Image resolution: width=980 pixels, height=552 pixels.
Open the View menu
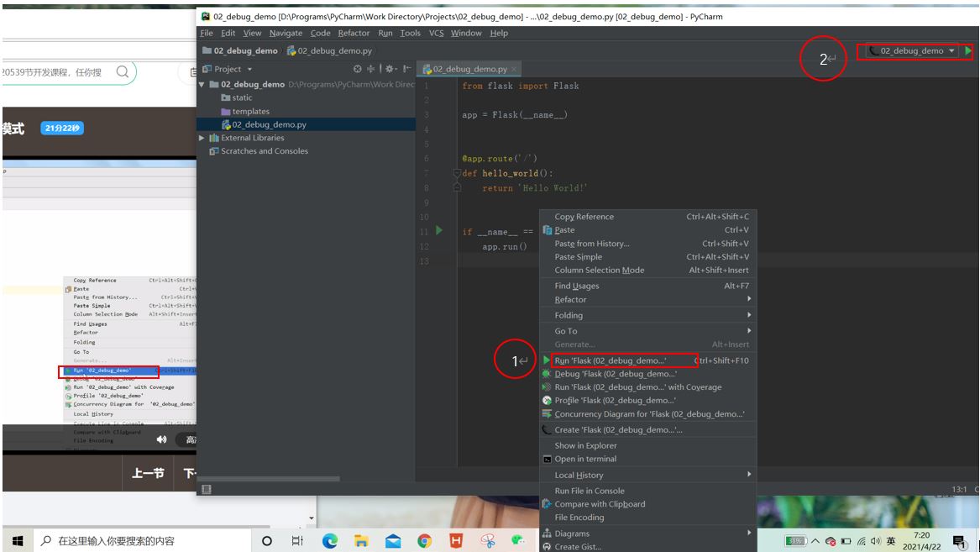pos(252,33)
